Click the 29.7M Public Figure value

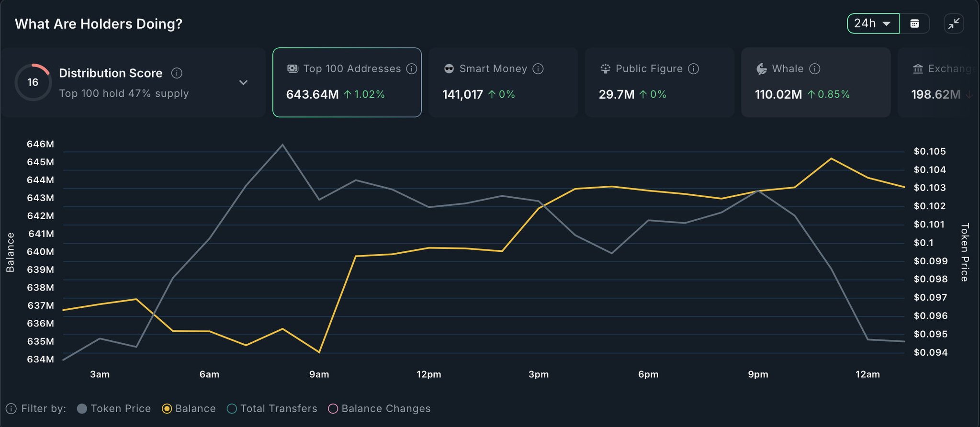point(617,94)
